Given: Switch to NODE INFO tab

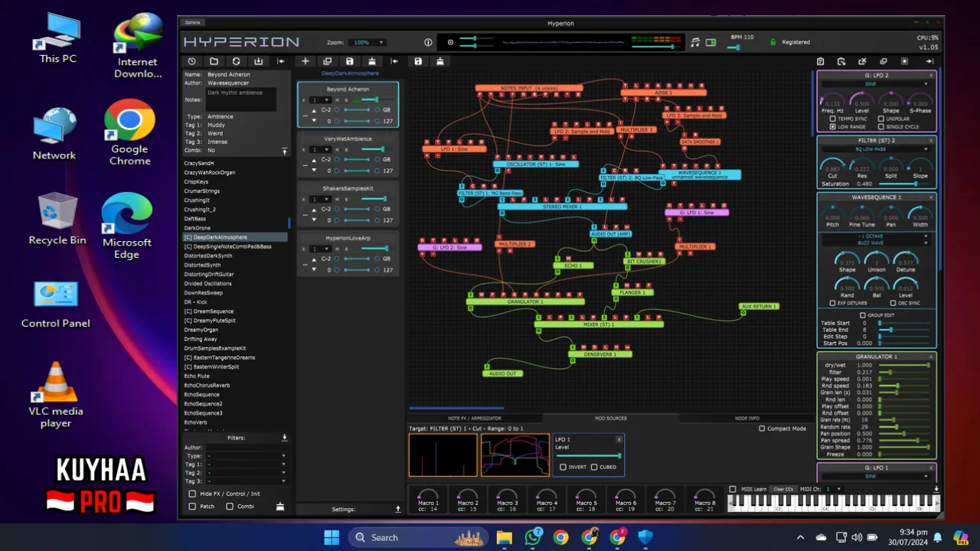Looking at the screenshot, I should click(x=746, y=418).
